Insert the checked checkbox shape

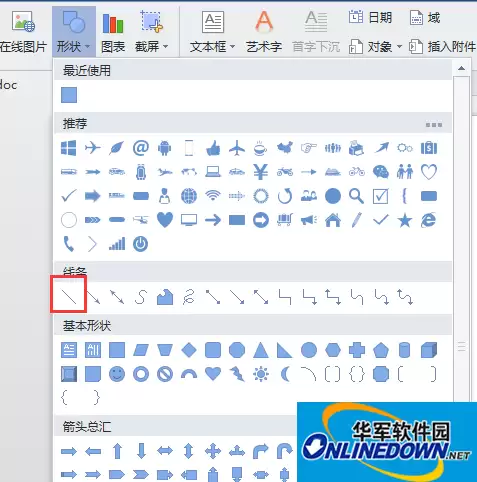(x=380, y=196)
